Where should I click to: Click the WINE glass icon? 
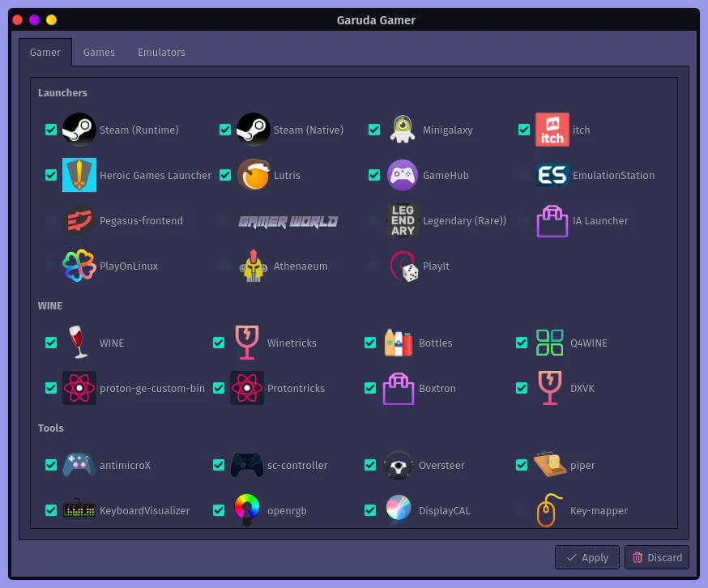[x=78, y=343]
